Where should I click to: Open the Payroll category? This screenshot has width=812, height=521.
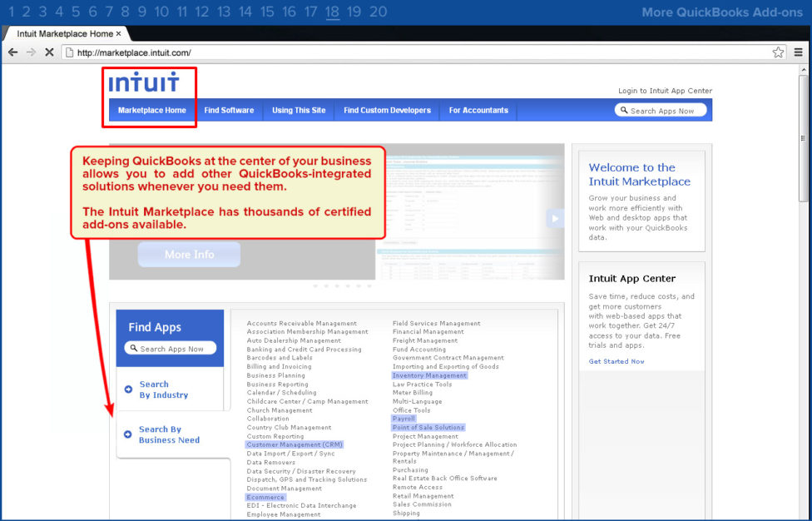[404, 419]
